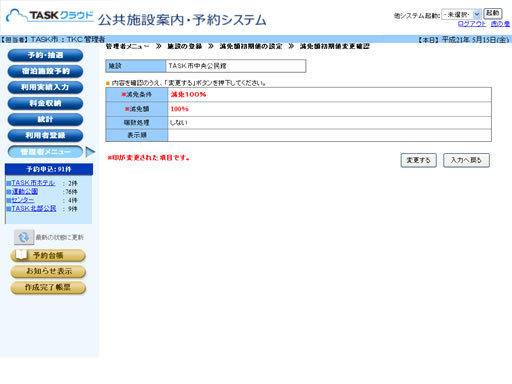512x384 pixels.
Task: Click the ログアウト link
Action: [472, 24]
